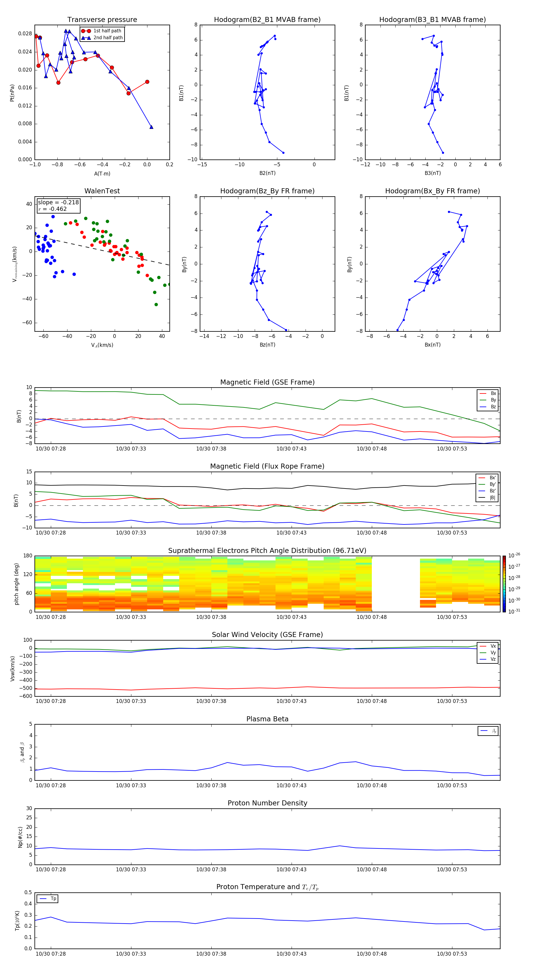The width and height of the screenshot is (535, 980).
Task: Click '10/30 07:38' tick under Proton Temperature panel
Action: [x=211, y=954]
